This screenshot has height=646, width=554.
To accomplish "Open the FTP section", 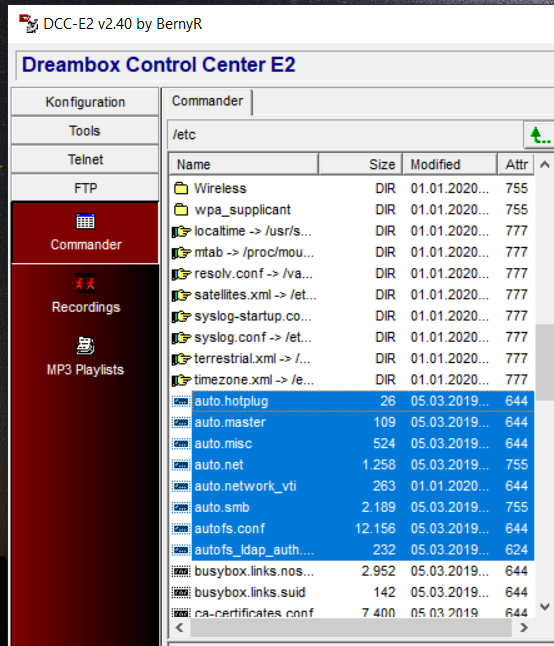I will tap(85, 188).
